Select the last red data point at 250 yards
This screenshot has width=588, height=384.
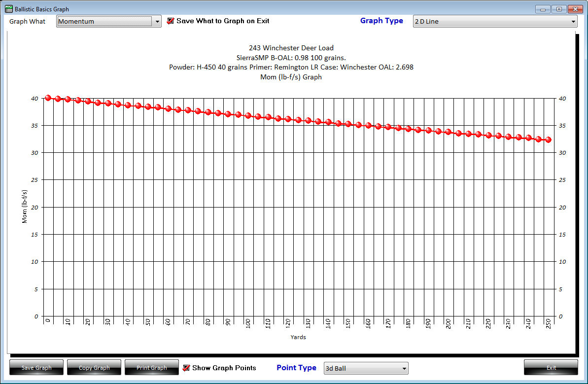548,140
